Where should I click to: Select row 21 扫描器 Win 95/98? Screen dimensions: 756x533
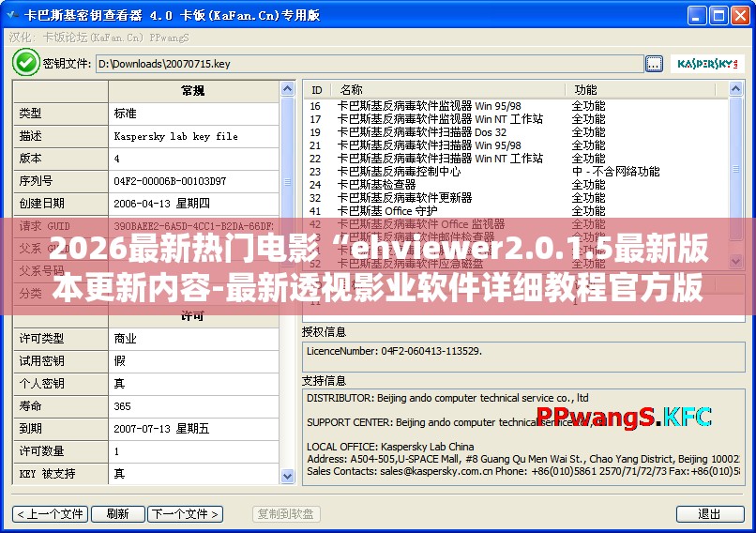point(516,145)
